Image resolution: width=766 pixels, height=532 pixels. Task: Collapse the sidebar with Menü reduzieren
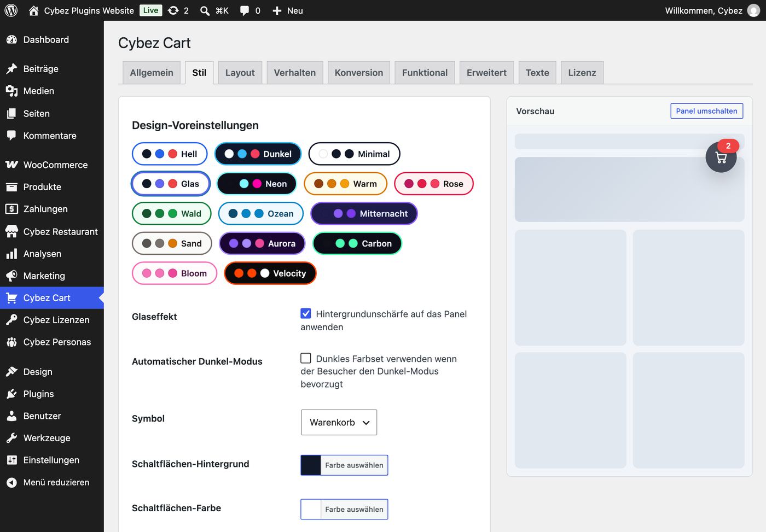[52, 482]
